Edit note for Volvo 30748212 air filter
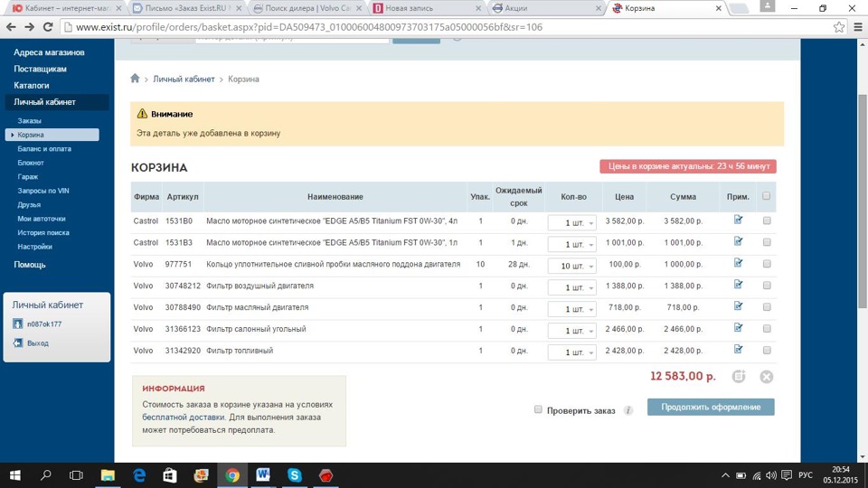 click(x=738, y=285)
